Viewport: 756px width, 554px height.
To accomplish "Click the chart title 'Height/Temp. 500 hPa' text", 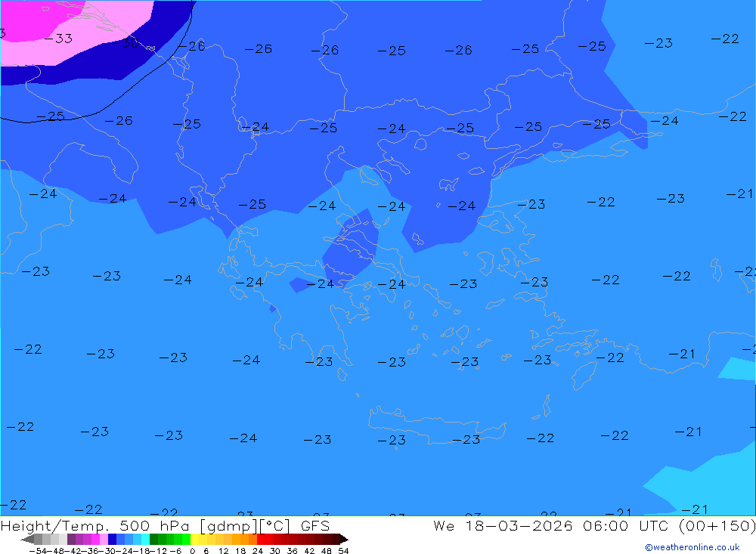I will pos(97,525).
